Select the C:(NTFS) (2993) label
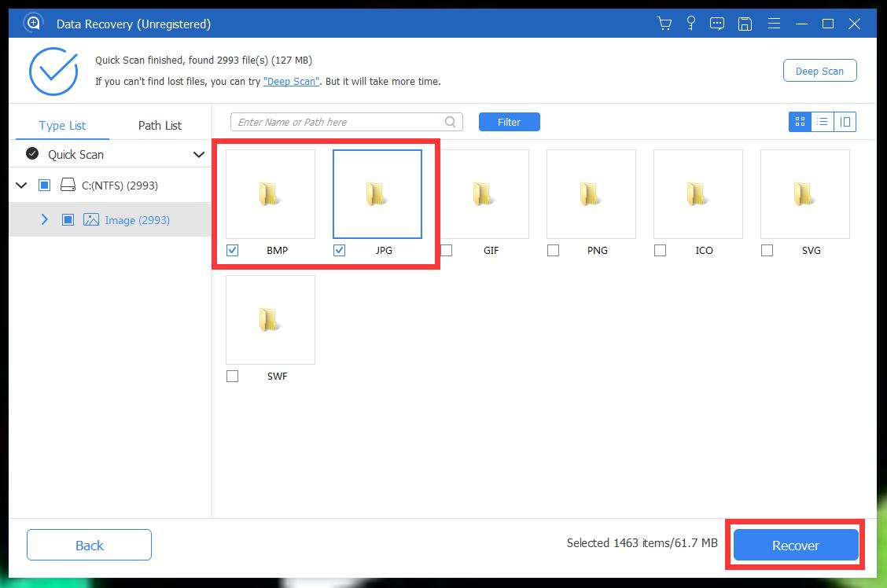887x588 pixels. (120, 186)
